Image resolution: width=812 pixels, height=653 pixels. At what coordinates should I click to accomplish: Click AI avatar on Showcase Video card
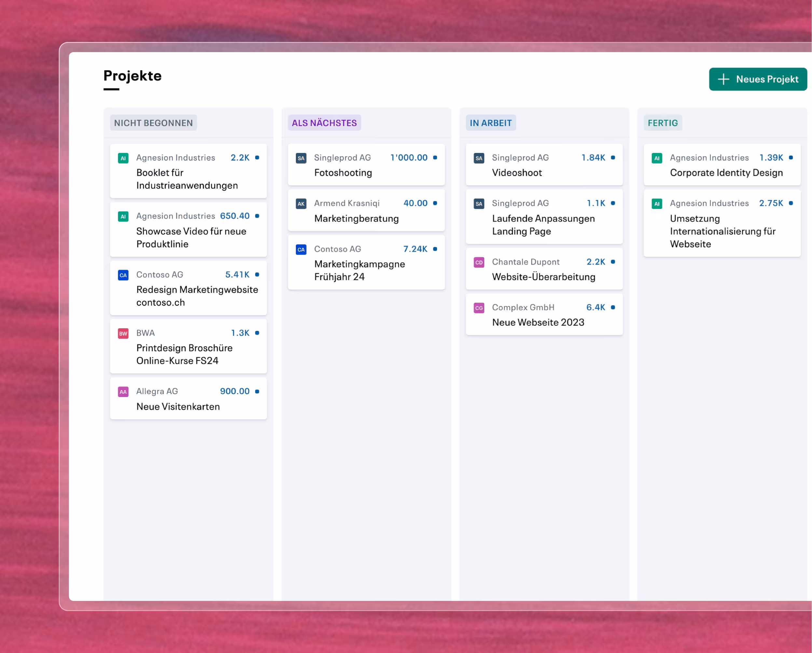pyautogui.click(x=123, y=217)
